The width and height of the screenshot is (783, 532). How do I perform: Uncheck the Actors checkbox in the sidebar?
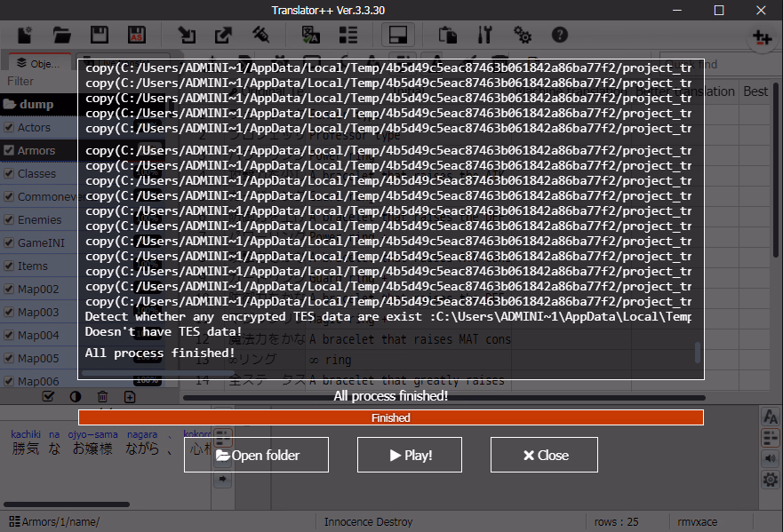(x=10, y=127)
